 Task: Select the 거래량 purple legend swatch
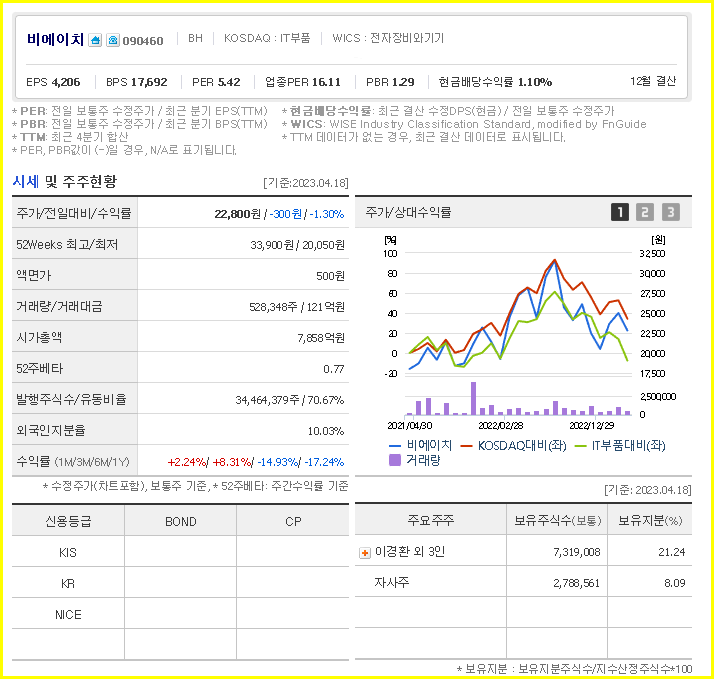click(x=395, y=460)
